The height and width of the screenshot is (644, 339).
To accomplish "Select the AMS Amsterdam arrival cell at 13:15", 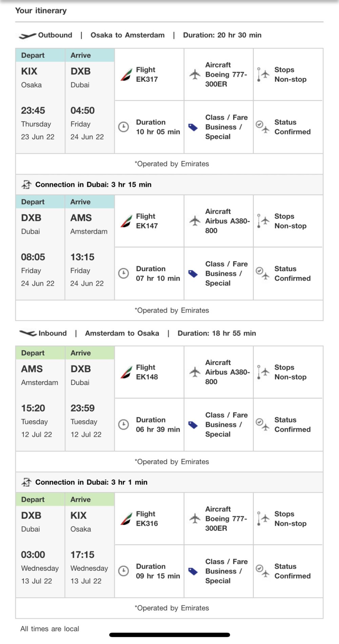I will [89, 254].
